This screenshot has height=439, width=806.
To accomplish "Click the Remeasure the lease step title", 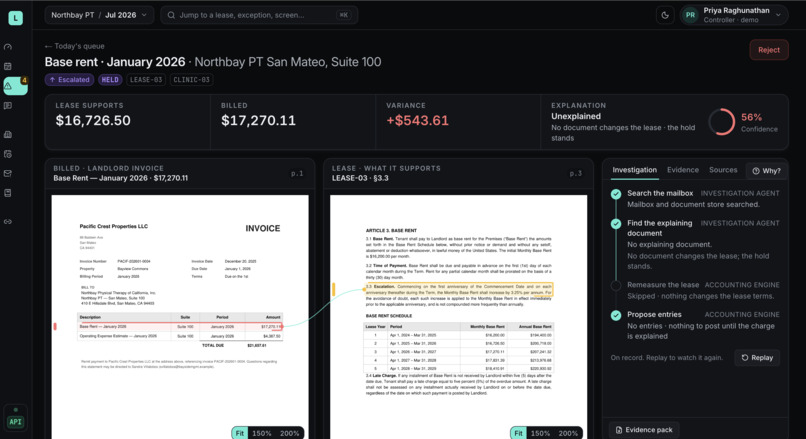I will coord(663,285).
